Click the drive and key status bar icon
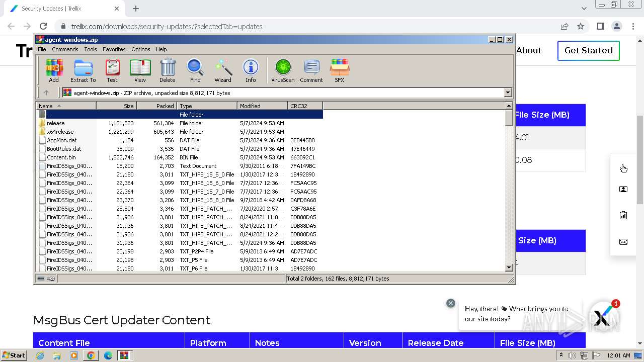Image resolution: width=644 pixels, height=362 pixels. 46,279
